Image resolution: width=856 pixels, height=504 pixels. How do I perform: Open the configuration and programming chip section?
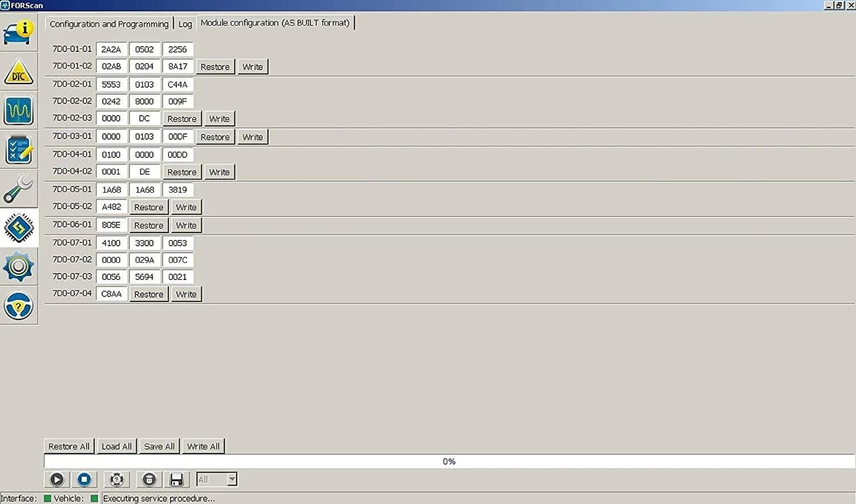click(x=19, y=227)
